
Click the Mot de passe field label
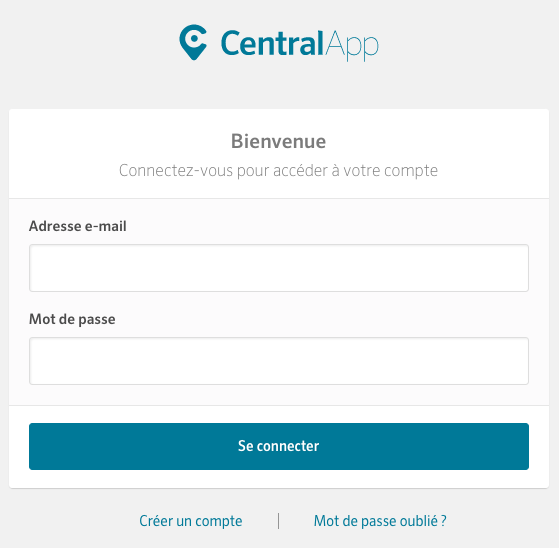tap(72, 319)
